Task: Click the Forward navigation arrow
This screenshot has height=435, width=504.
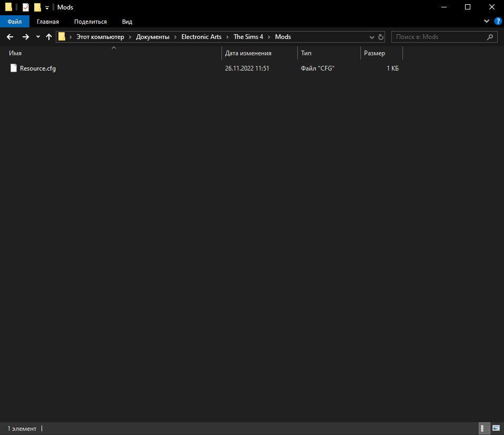Action: click(25, 37)
